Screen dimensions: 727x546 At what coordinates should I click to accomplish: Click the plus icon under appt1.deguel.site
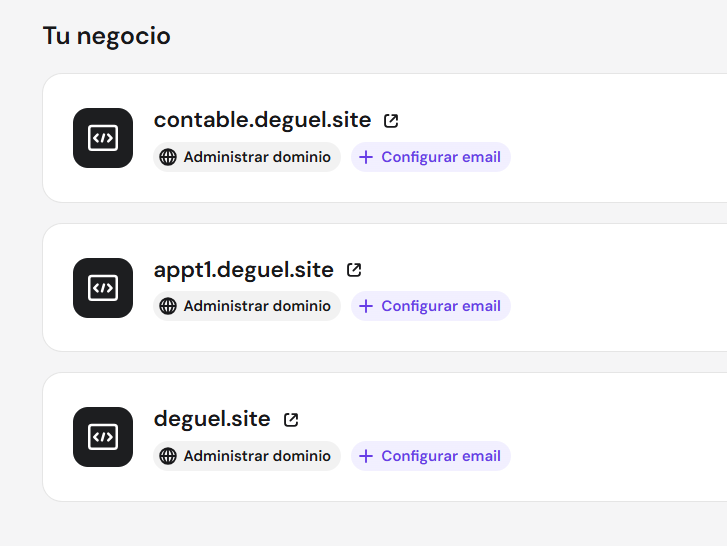[x=366, y=306]
